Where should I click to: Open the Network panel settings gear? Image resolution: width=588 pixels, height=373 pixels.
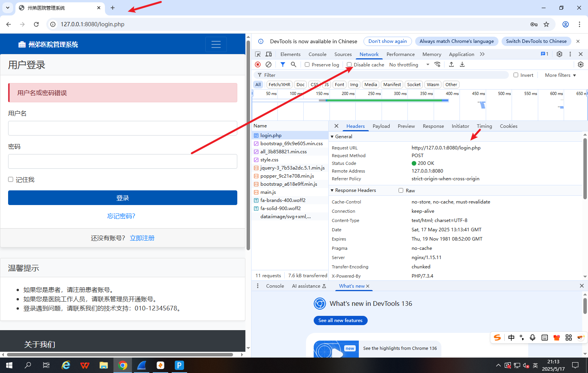581,64
